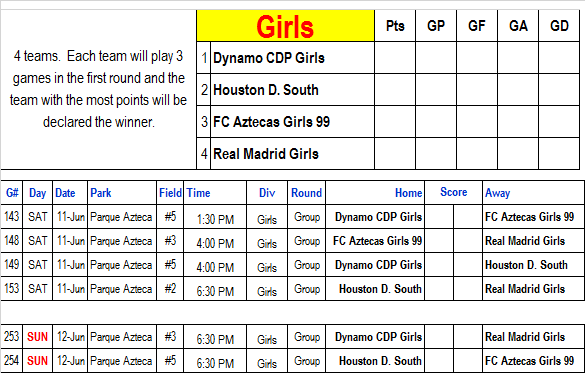Click the Park column header
The height and width of the screenshot is (373, 585).
(122, 193)
